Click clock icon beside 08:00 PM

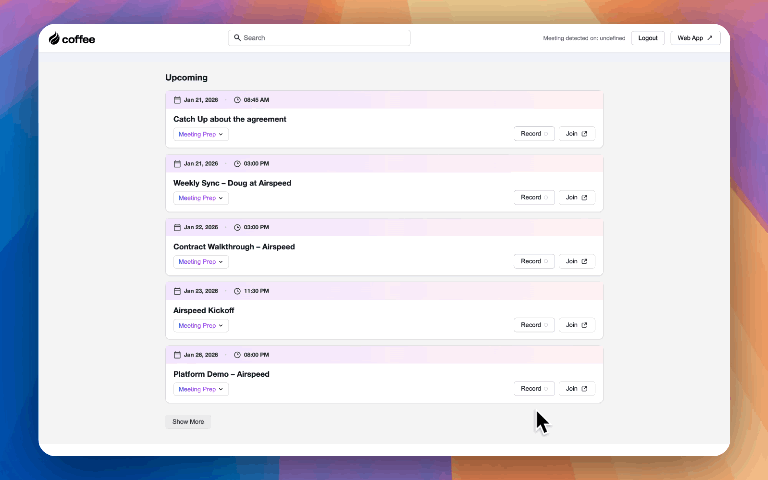point(237,355)
